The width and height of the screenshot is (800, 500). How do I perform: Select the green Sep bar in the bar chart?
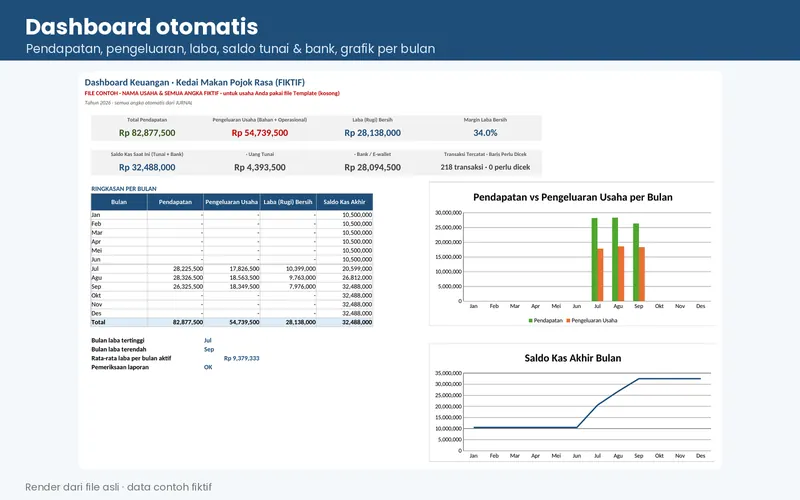(636, 262)
